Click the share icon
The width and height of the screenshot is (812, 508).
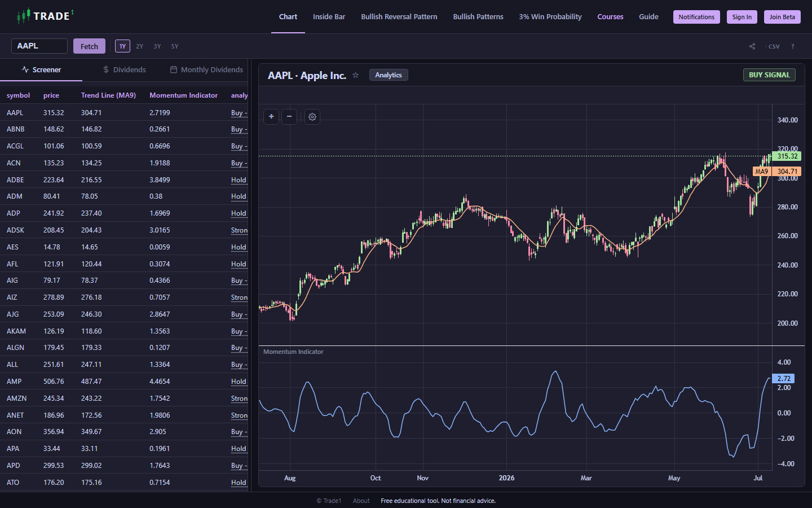(752, 46)
